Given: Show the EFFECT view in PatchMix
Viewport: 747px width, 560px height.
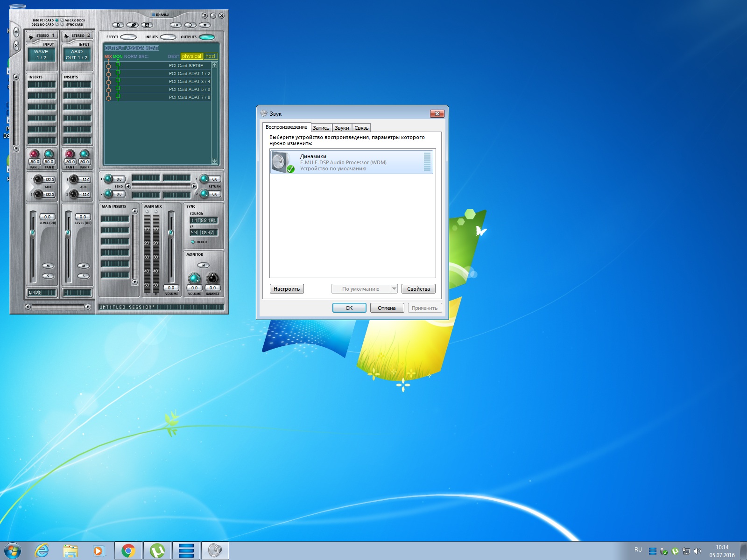Looking at the screenshot, I should pos(128,37).
